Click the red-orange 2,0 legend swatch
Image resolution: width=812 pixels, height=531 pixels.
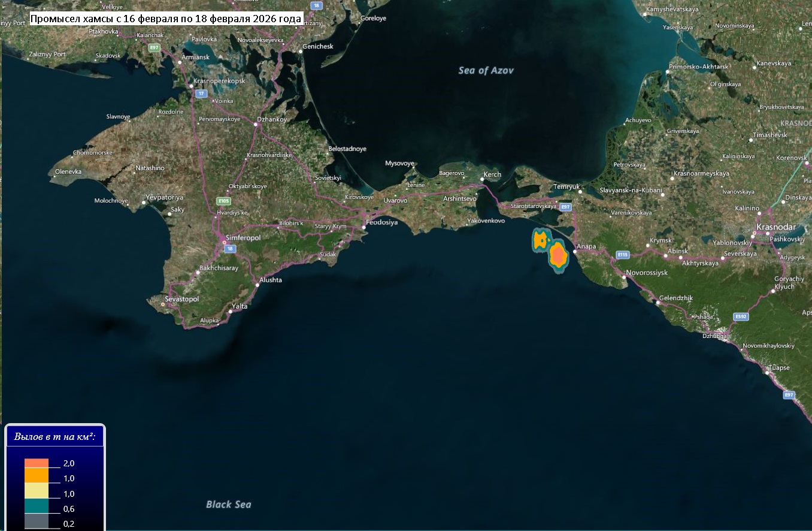tap(37, 463)
